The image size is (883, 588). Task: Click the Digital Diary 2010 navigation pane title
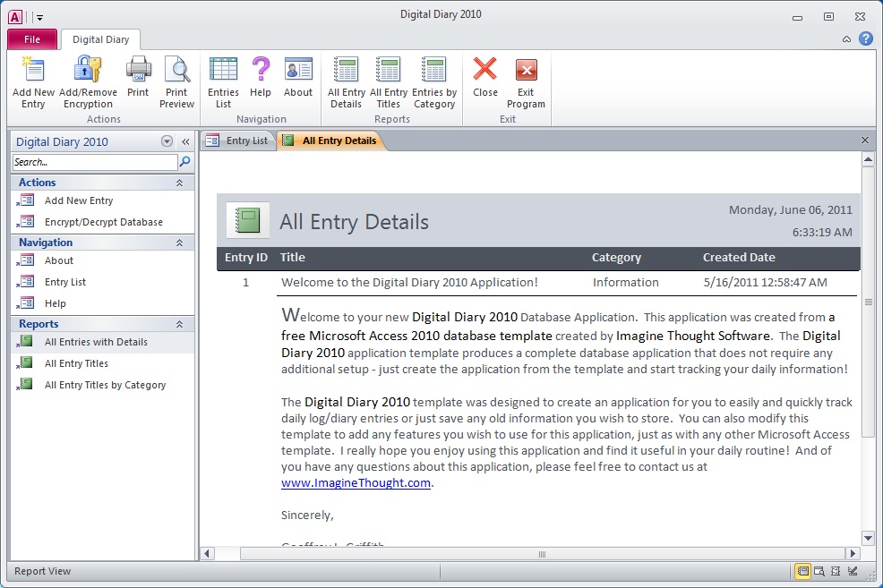[62, 141]
